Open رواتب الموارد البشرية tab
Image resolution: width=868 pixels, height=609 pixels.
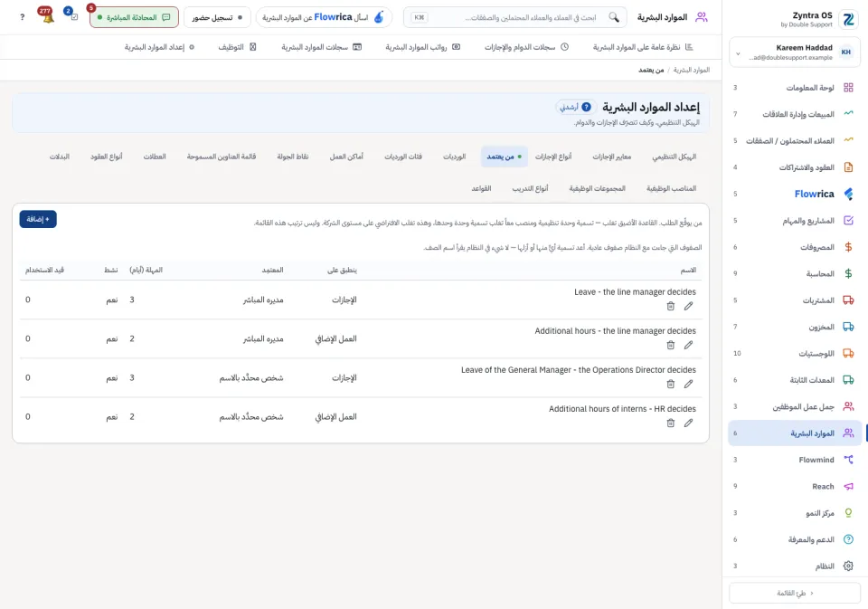[423, 47]
